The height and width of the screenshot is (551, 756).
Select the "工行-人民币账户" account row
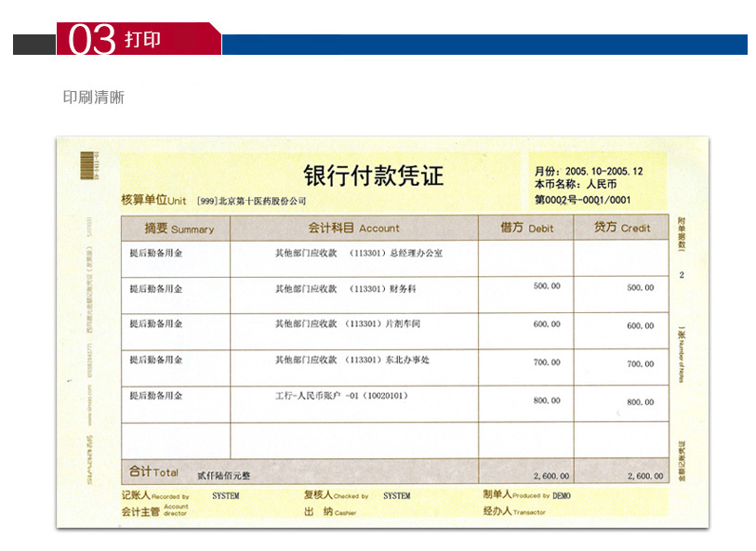coord(340,396)
